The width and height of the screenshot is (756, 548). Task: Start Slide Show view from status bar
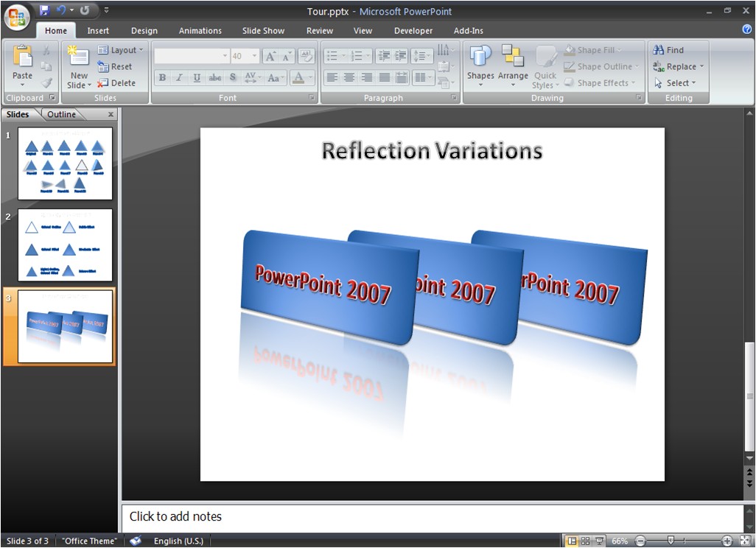tap(599, 541)
